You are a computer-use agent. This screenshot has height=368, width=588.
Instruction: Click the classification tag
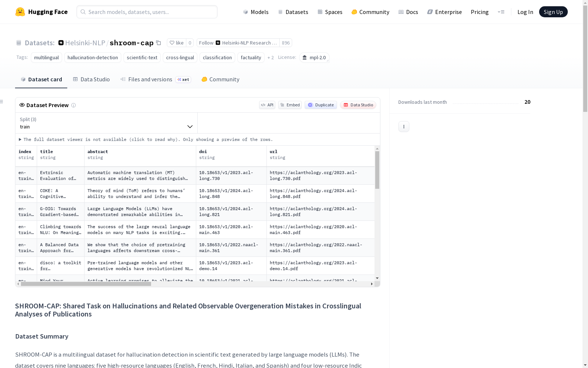click(217, 57)
